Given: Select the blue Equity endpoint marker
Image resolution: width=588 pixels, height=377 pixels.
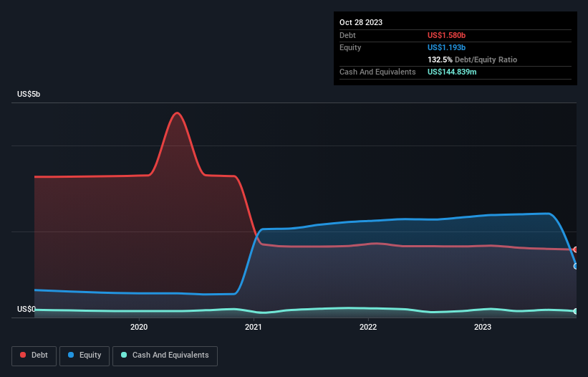Looking at the screenshot, I should [x=576, y=267].
